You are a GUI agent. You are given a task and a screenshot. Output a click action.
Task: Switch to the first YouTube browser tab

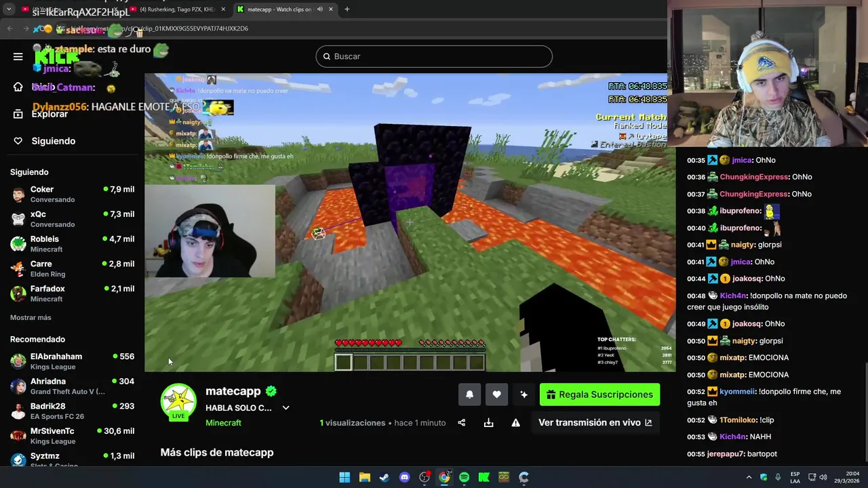(68, 9)
